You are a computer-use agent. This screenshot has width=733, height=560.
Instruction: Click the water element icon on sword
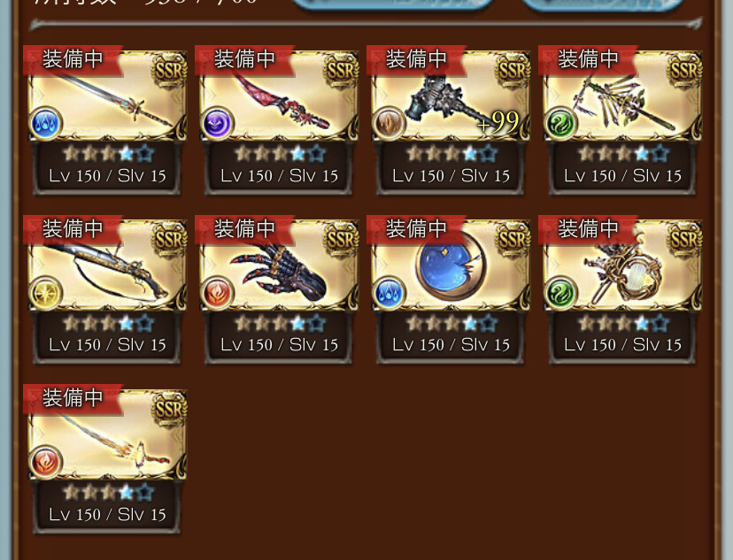(46, 124)
